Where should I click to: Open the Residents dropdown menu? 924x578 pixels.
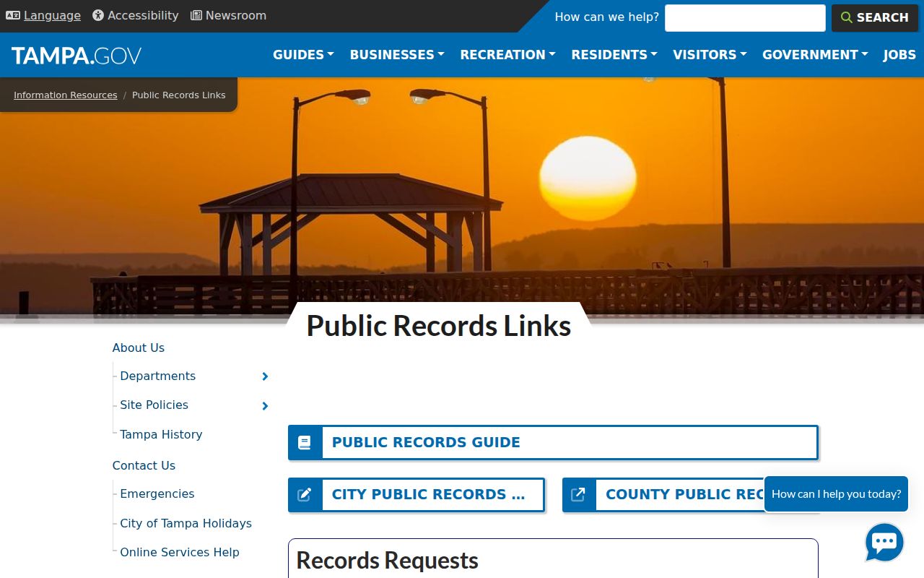[x=614, y=54]
